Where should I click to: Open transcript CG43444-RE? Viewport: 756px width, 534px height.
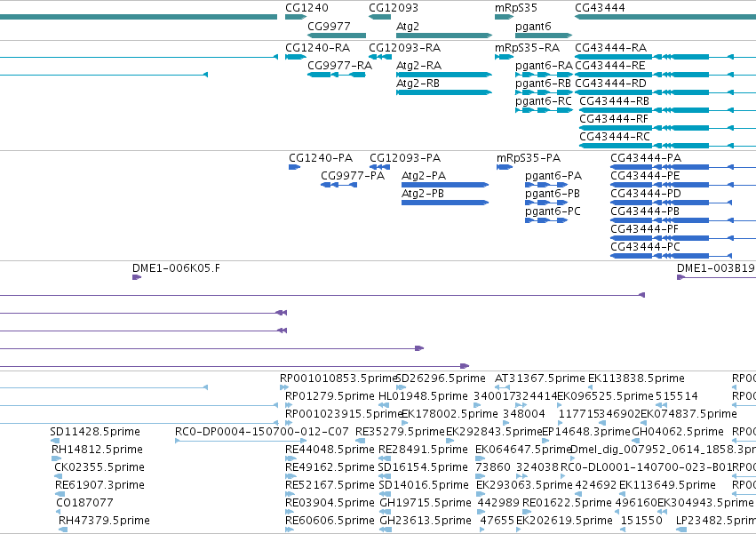point(610,66)
